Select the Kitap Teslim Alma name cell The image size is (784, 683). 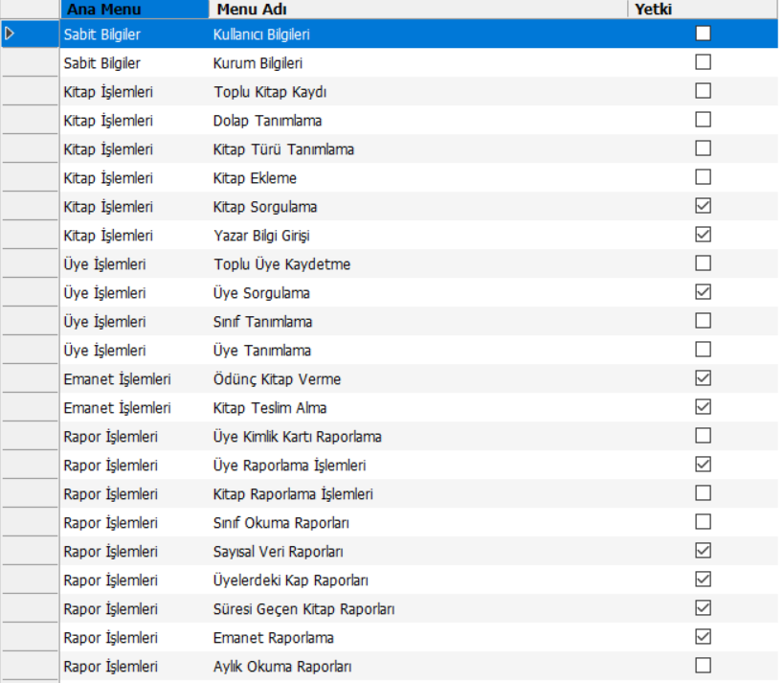point(270,408)
